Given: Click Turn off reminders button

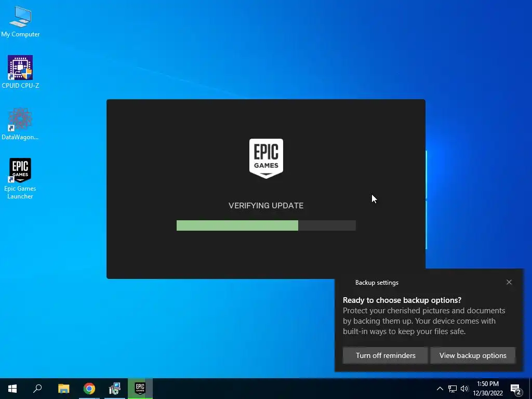Looking at the screenshot, I should point(385,355).
